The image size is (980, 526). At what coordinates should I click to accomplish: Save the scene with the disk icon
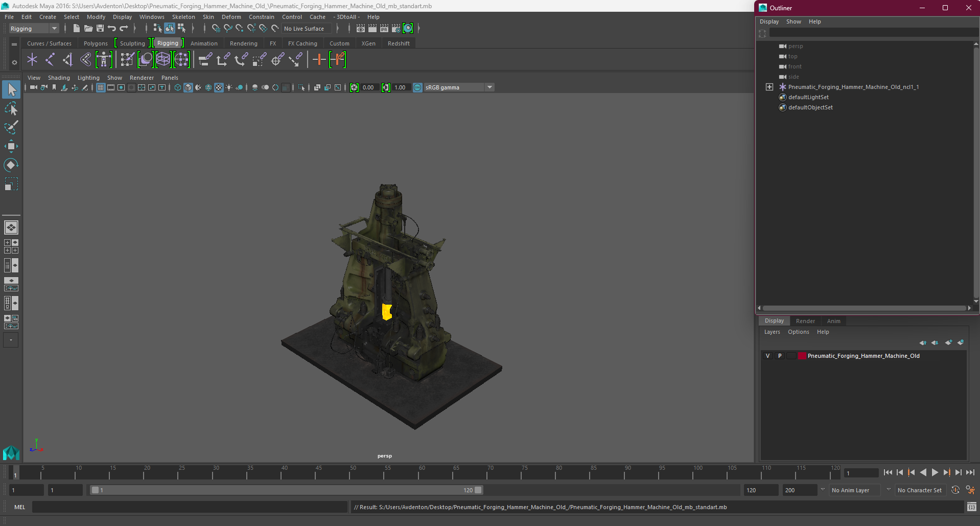point(100,29)
